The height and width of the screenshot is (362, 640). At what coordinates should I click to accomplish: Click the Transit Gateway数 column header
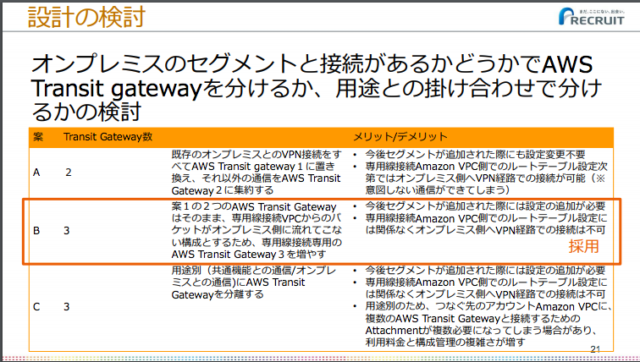(108, 137)
